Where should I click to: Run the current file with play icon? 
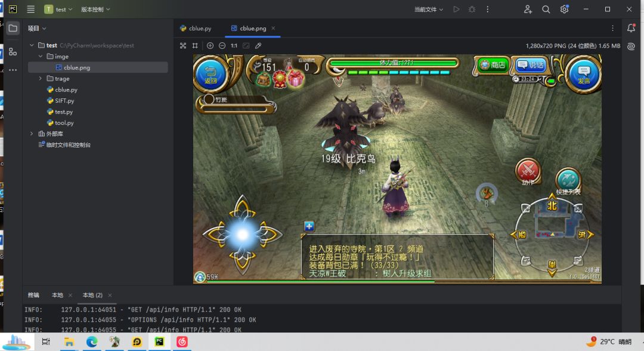point(456,9)
